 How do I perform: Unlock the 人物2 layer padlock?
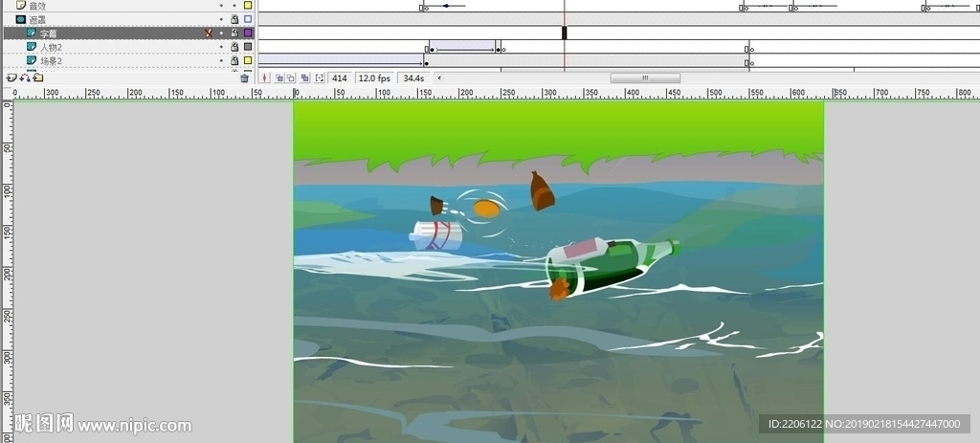(x=234, y=47)
